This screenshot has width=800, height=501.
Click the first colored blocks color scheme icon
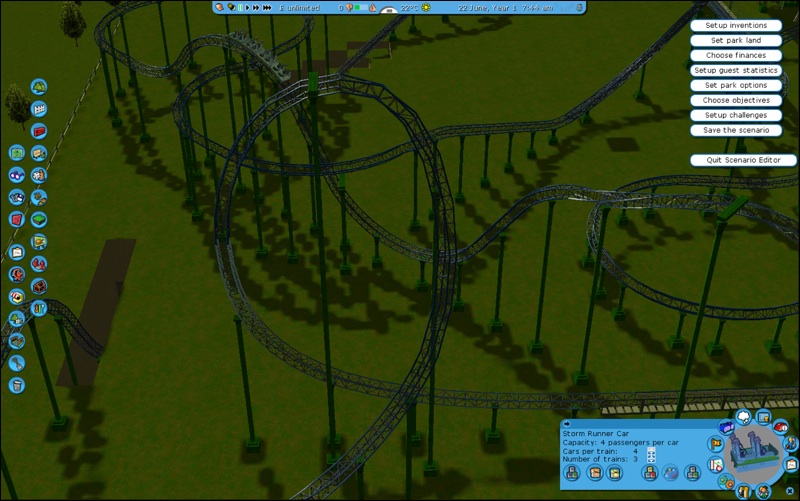pyautogui.click(x=571, y=473)
